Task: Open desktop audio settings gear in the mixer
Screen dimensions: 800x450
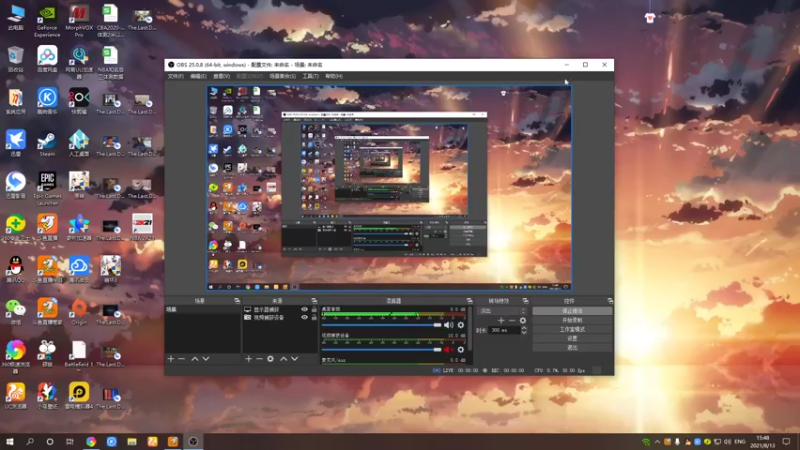Action: pos(461,325)
